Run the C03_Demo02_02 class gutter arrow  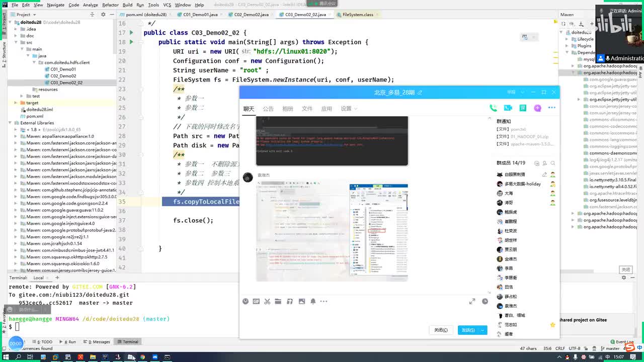[131, 33]
